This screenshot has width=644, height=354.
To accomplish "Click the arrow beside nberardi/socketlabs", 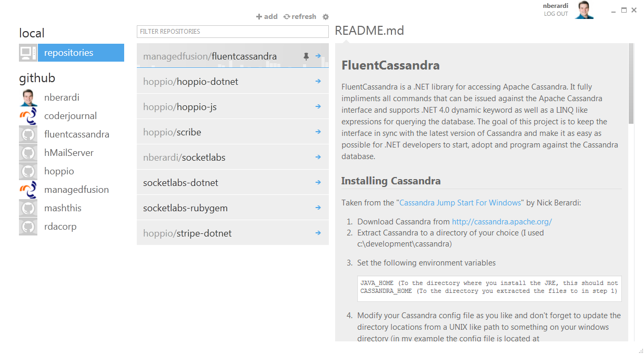I will click(x=318, y=157).
